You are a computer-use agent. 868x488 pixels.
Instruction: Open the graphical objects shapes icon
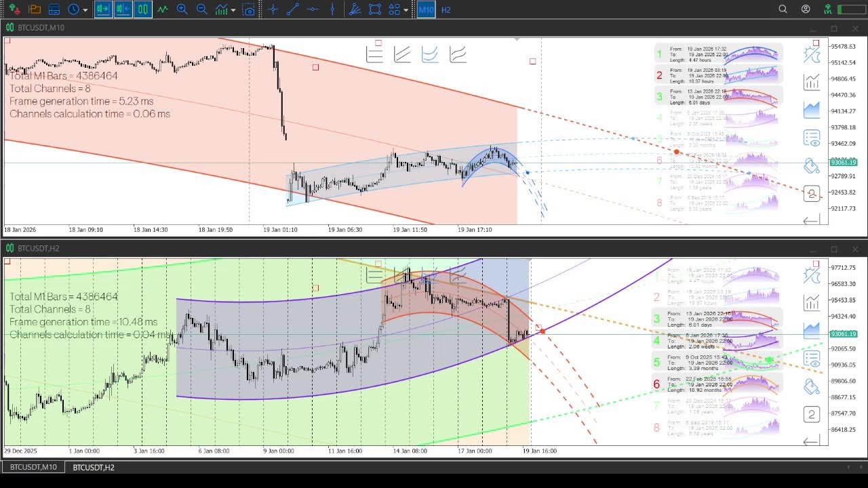(395, 9)
